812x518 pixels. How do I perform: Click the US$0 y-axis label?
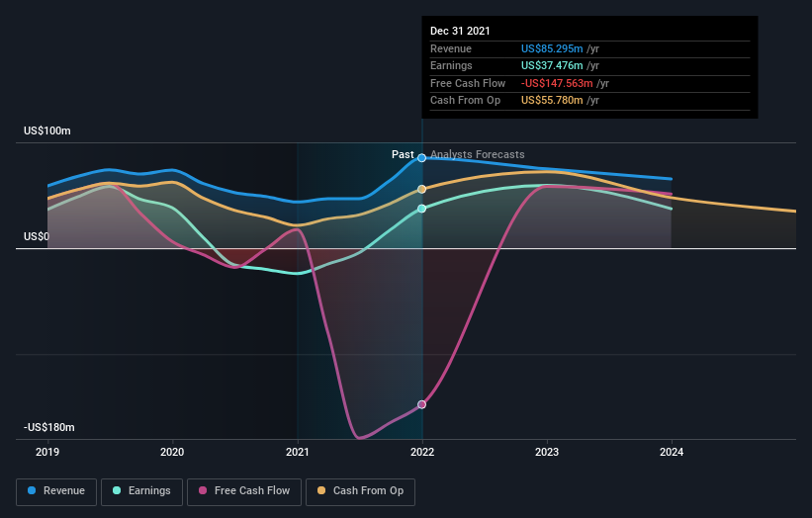pos(37,237)
